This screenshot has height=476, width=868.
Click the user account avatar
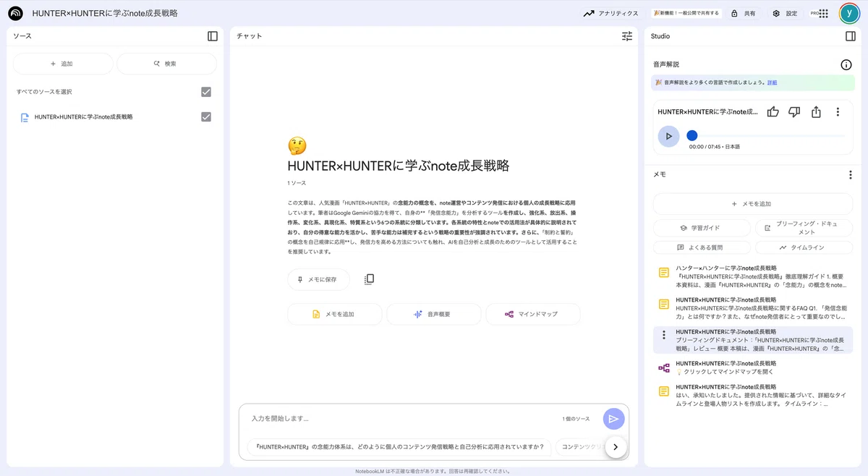point(848,13)
